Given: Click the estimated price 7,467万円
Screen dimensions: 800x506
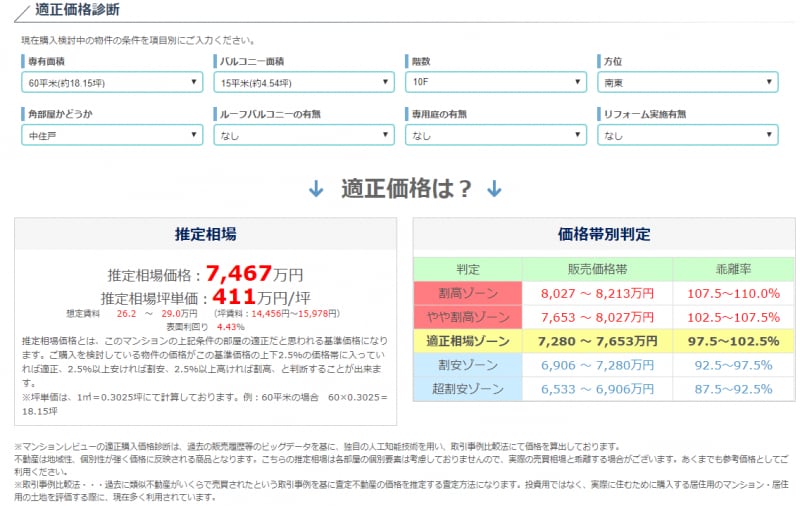Looking at the screenshot, I should (255, 274).
